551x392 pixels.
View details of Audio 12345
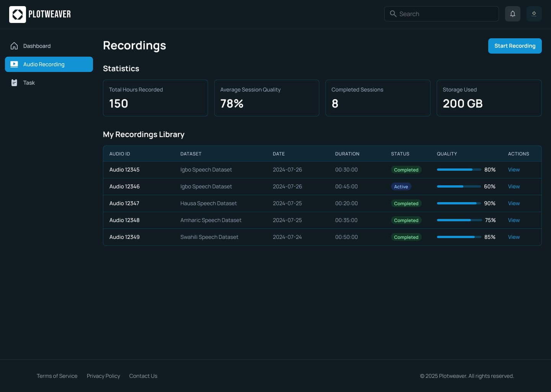pyautogui.click(x=514, y=170)
